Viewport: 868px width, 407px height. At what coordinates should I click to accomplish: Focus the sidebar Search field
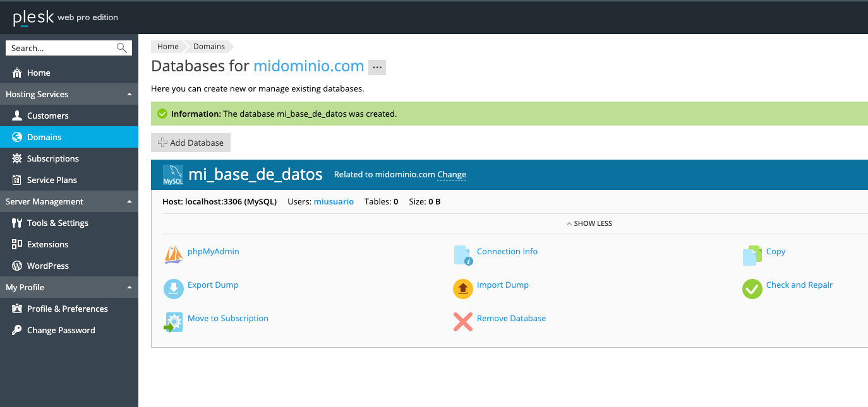pyautogui.click(x=62, y=48)
